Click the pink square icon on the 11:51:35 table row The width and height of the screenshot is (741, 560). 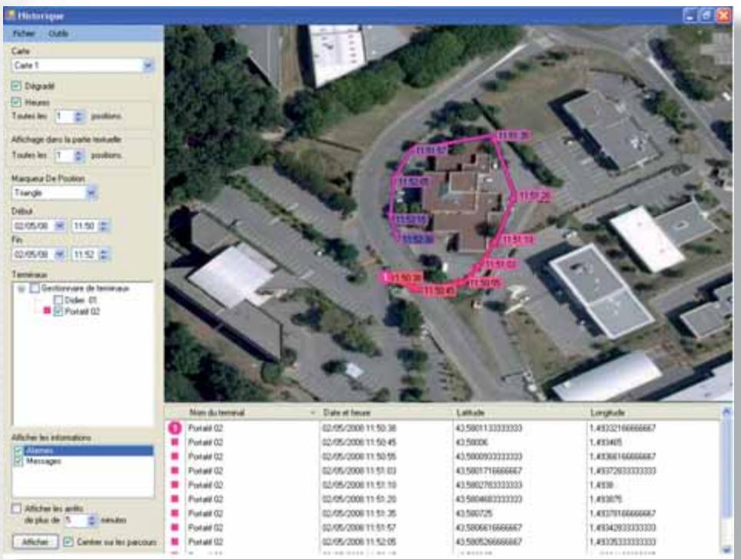(175, 513)
